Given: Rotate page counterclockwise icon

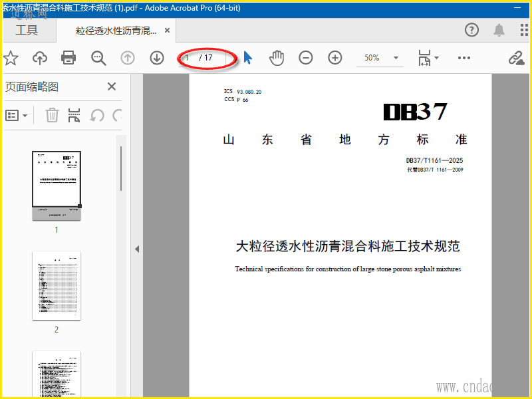Looking at the screenshot, I should tap(97, 116).
